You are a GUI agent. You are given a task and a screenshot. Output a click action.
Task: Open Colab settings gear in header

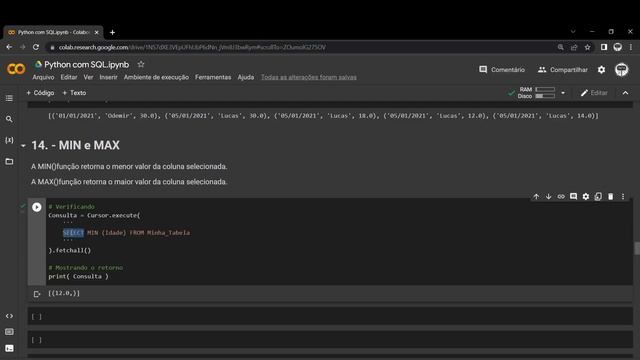[602, 70]
